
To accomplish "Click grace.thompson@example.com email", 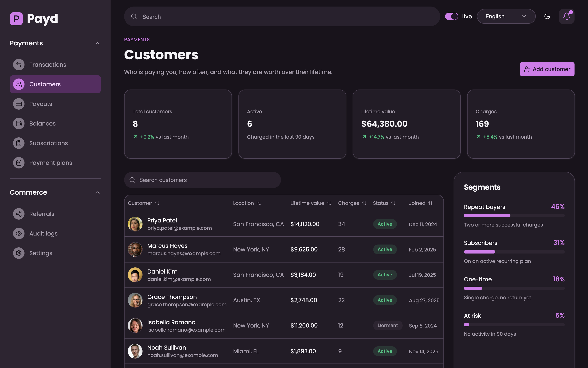I will click(187, 304).
